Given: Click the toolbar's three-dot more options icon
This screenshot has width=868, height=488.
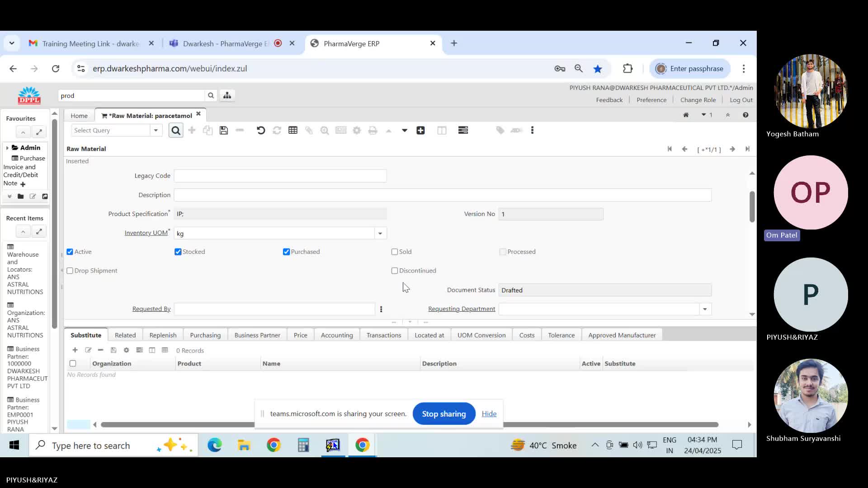Looking at the screenshot, I should click(532, 131).
